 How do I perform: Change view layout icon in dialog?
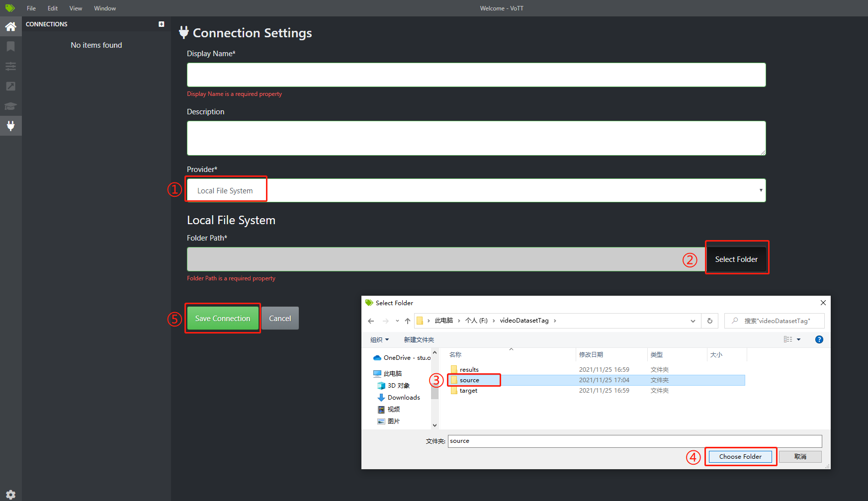click(x=788, y=339)
